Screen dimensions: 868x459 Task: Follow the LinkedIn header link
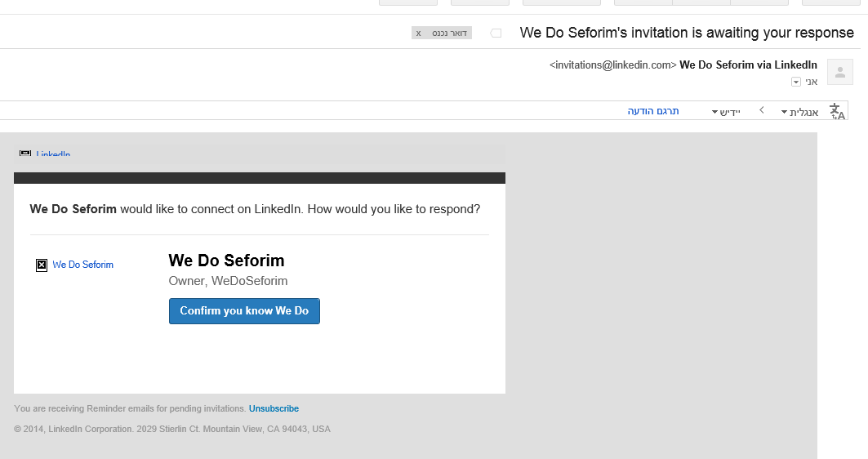pos(53,154)
